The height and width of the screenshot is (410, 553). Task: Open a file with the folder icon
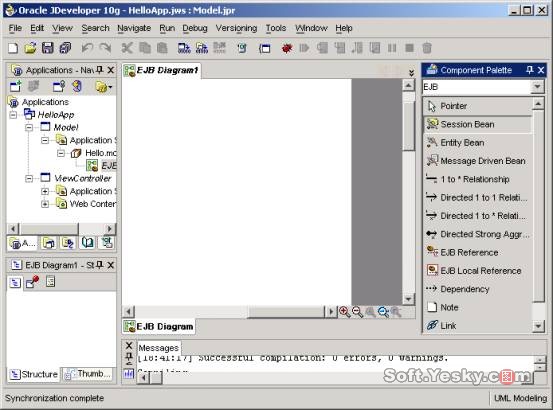tap(30, 48)
